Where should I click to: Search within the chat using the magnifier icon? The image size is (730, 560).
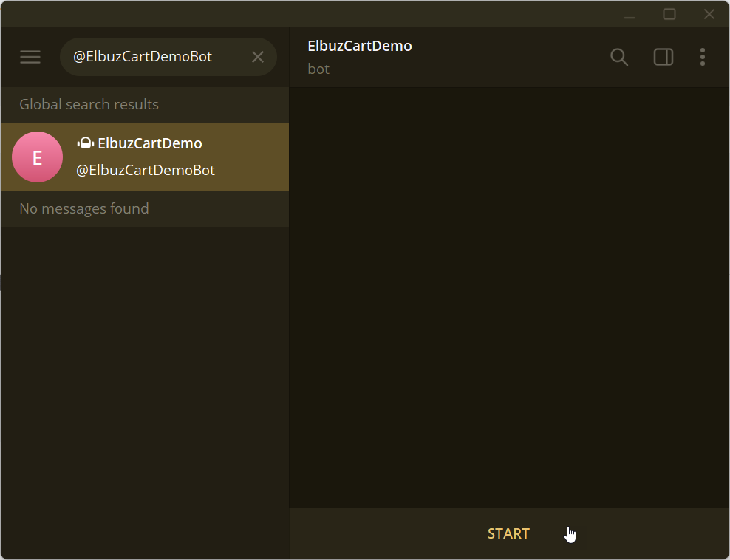tap(619, 57)
